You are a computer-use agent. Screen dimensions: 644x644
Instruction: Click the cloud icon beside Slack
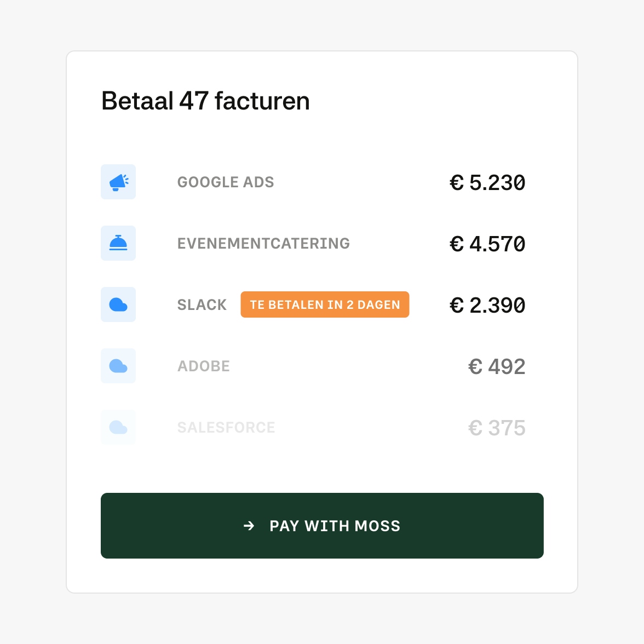(x=118, y=304)
